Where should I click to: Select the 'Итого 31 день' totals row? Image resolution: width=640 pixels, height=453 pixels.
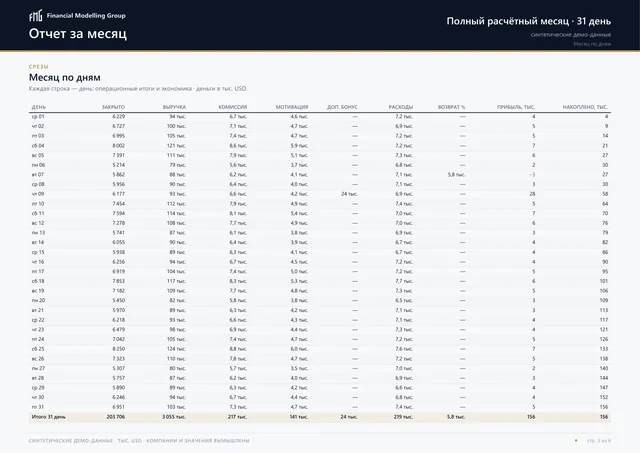point(320,417)
